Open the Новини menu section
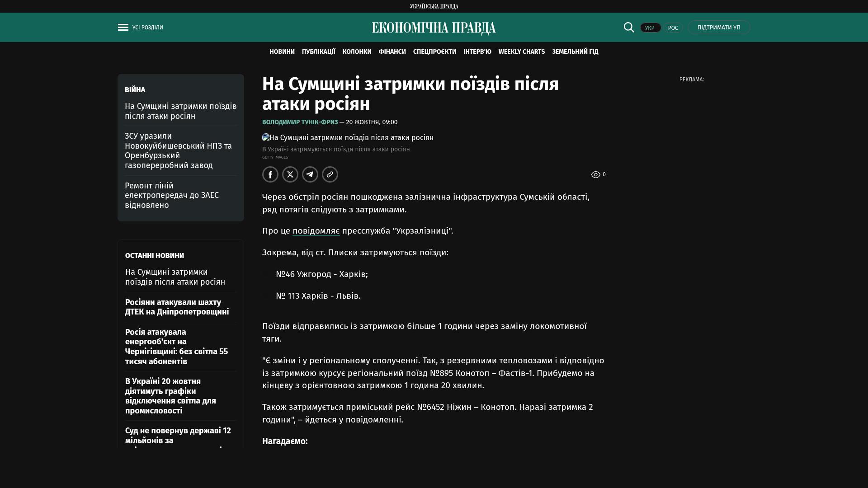This screenshot has height=488, width=868. tap(282, 52)
